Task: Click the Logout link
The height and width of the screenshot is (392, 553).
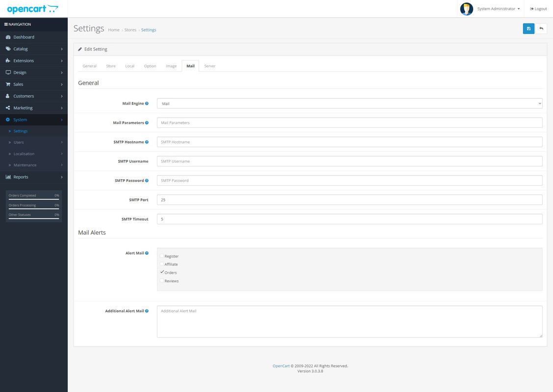Action: pyautogui.click(x=538, y=9)
